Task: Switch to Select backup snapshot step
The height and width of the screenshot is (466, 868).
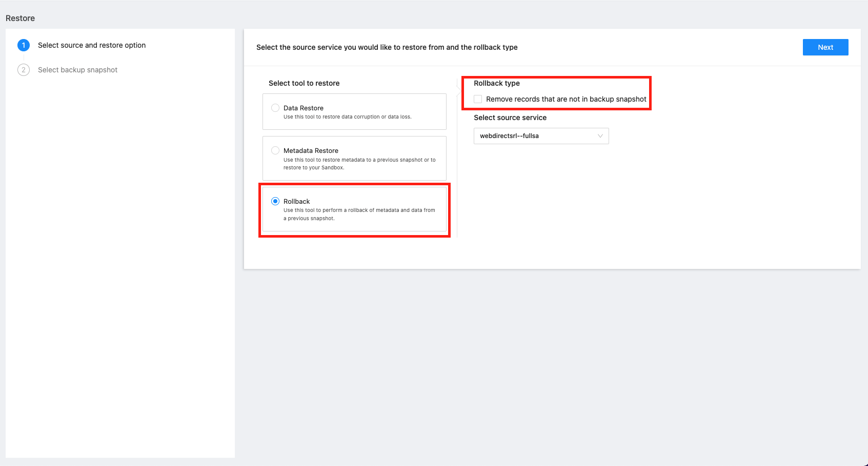Action: 77,70
